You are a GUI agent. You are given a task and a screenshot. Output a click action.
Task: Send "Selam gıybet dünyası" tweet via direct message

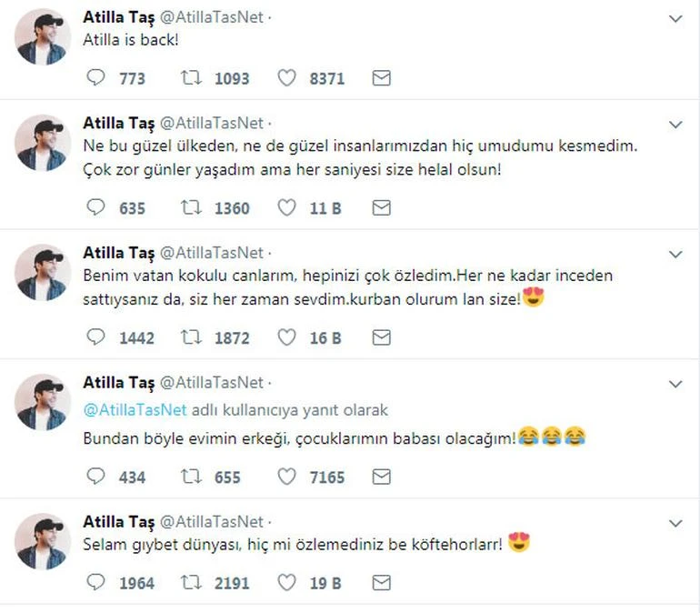click(382, 583)
